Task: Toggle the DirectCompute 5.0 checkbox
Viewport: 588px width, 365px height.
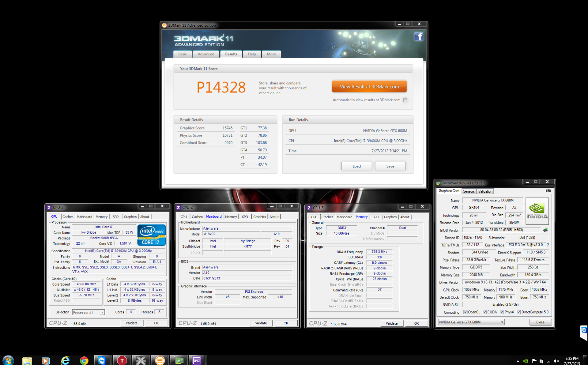Action: click(x=519, y=312)
